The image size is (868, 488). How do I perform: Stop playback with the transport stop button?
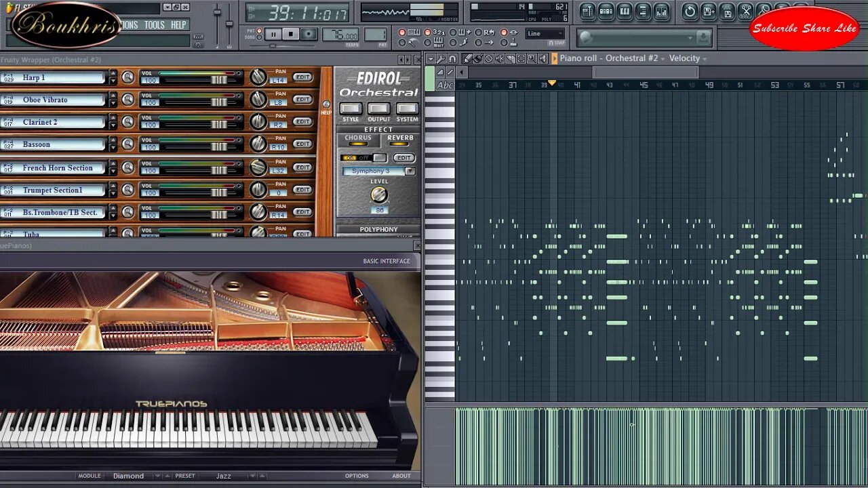[291, 34]
